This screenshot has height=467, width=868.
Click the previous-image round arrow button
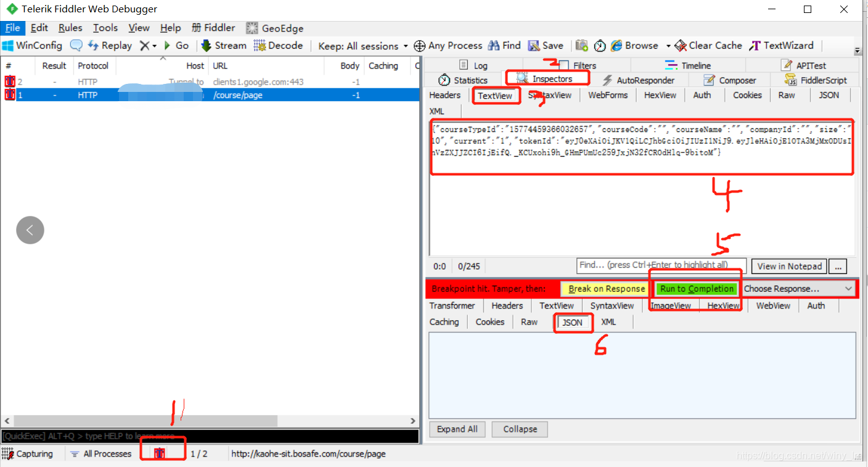(x=30, y=230)
